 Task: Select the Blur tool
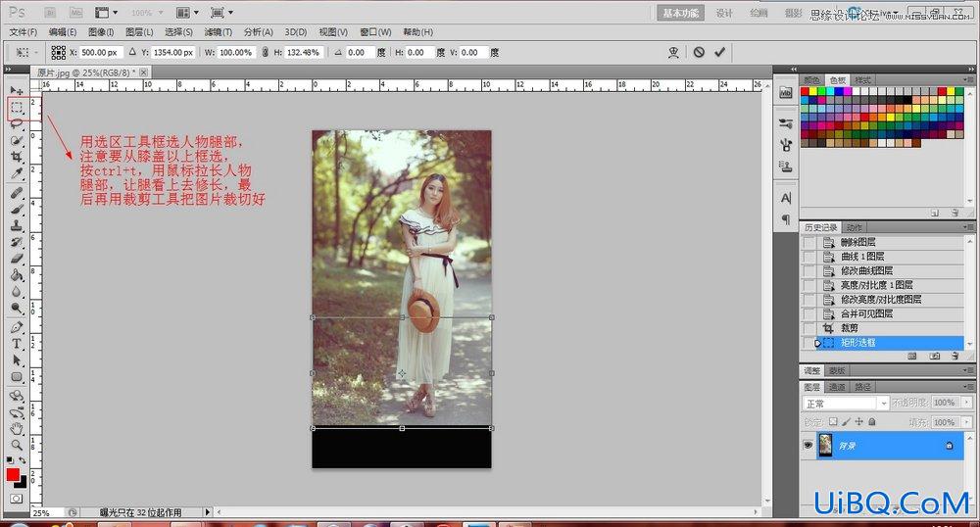pos(17,291)
